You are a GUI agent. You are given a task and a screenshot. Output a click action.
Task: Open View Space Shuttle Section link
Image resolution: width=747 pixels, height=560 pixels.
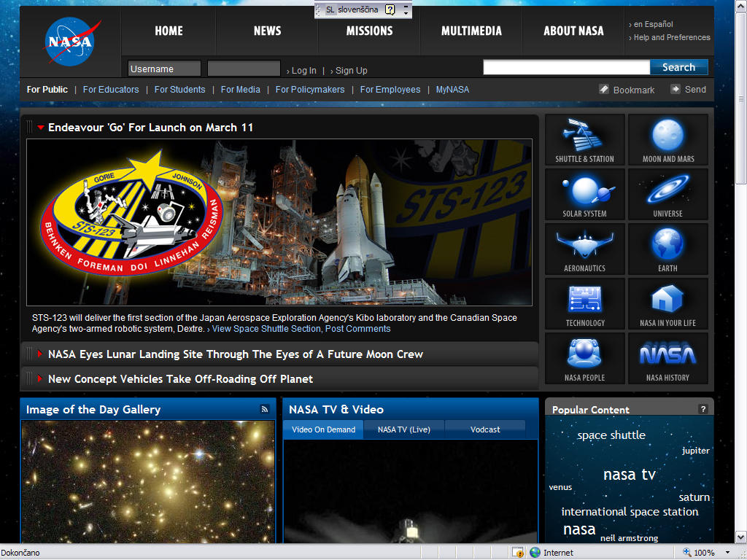[266, 329]
